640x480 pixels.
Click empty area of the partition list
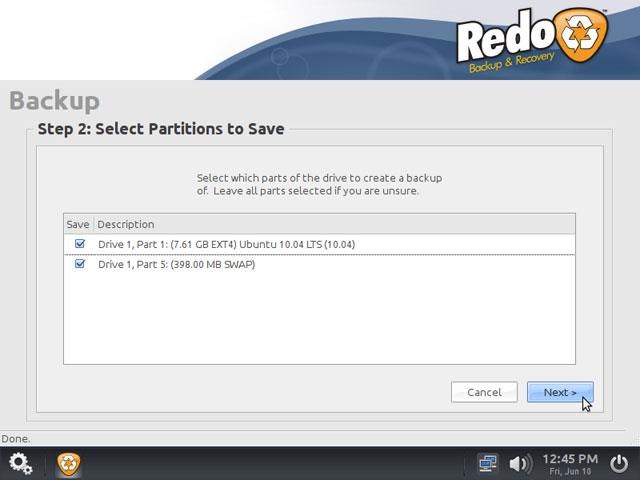point(320,318)
